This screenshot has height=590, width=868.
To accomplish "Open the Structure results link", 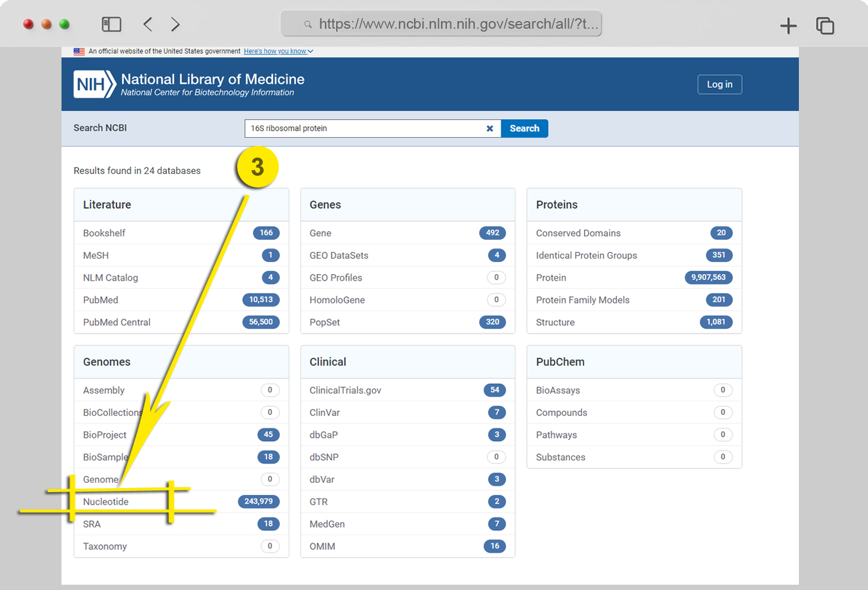I will tap(555, 322).
